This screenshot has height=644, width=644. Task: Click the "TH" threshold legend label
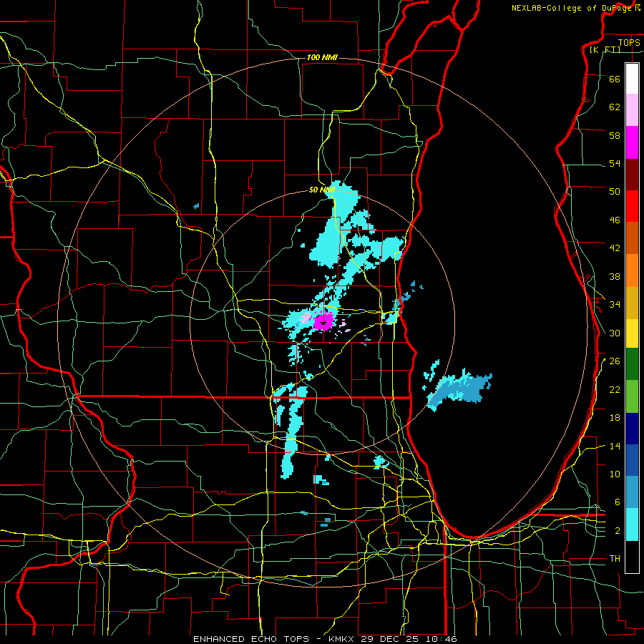tap(615, 559)
